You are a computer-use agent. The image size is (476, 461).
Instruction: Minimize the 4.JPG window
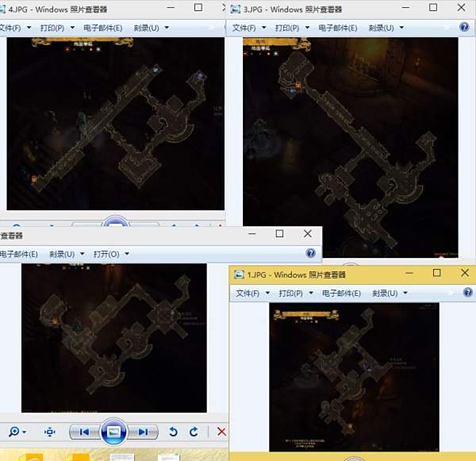coord(171,8)
